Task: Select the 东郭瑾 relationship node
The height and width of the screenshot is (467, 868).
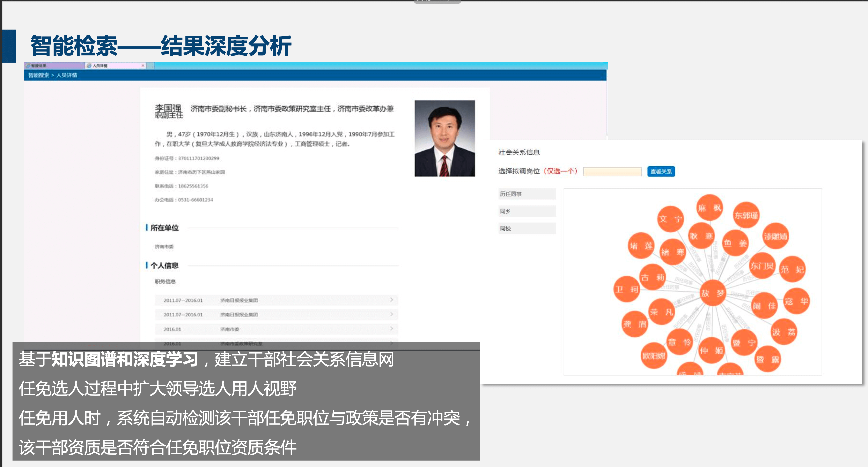Action: click(x=746, y=215)
